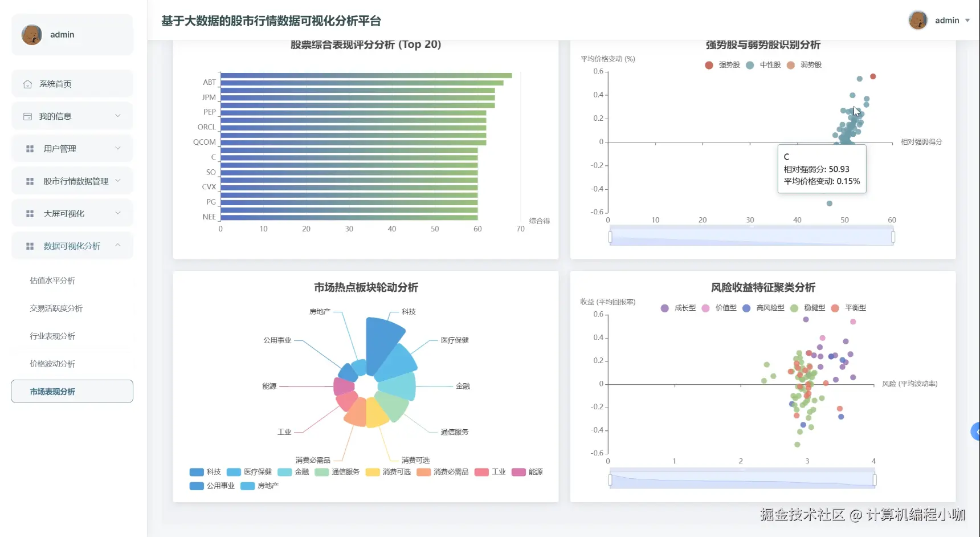Toggle the 科技 legend in sector chart
The image size is (980, 537).
[205, 472]
